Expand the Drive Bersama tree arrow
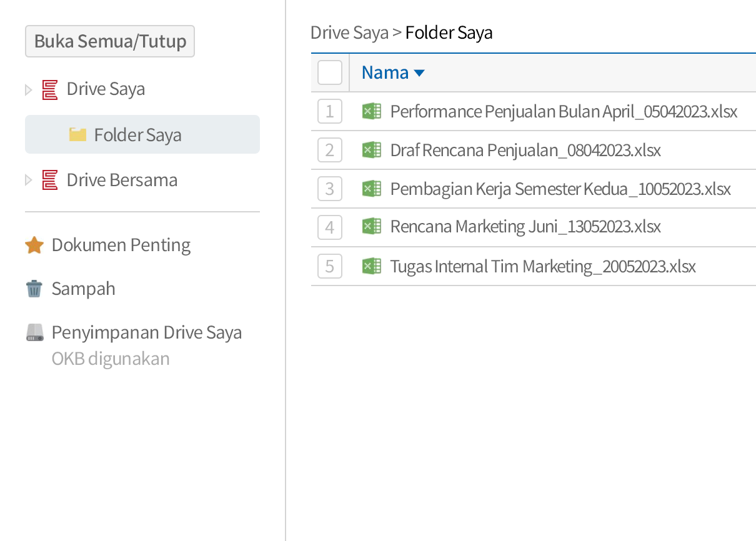Screen dimensions: 756x541 (x=29, y=179)
